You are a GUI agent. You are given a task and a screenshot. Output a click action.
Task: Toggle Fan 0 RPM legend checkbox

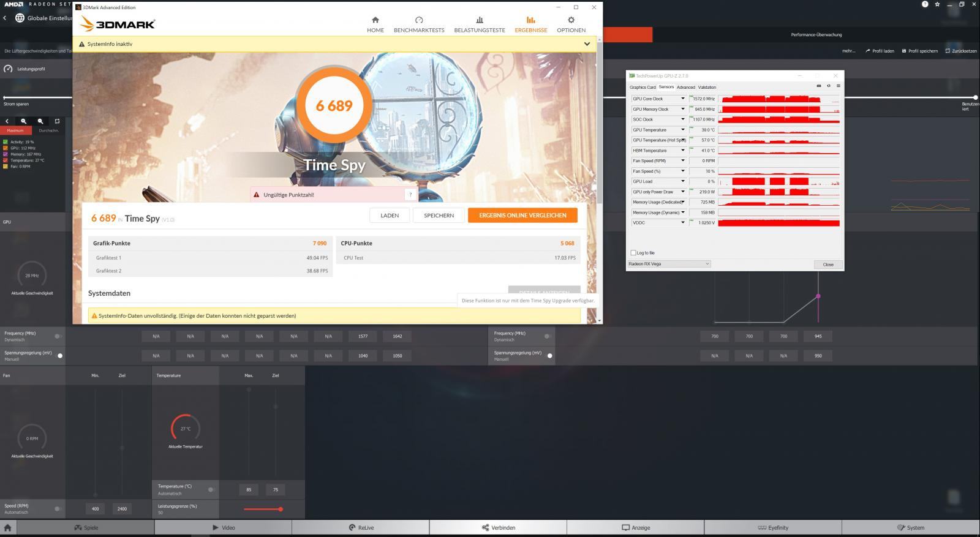[6, 167]
